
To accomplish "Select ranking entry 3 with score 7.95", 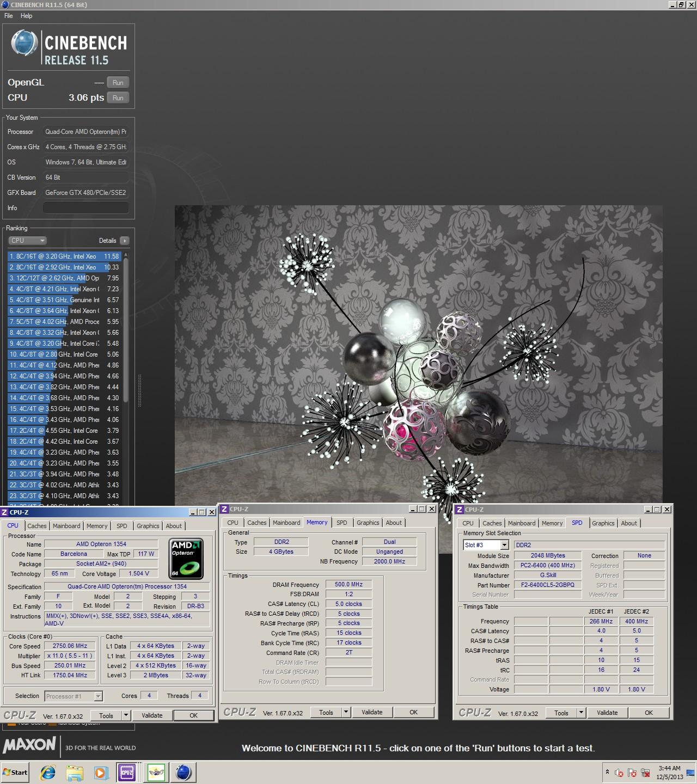I will point(65,278).
